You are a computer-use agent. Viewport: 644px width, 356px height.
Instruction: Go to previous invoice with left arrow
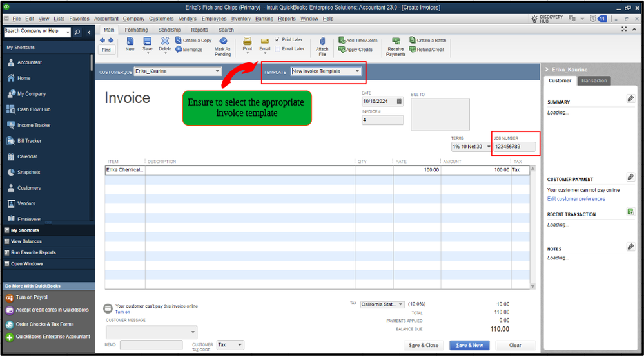click(x=102, y=40)
